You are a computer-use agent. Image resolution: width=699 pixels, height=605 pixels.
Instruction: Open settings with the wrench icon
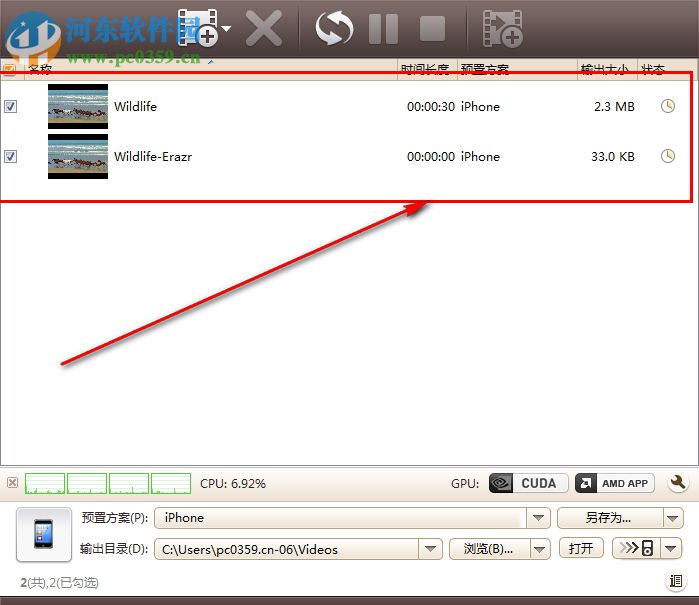point(678,483)
